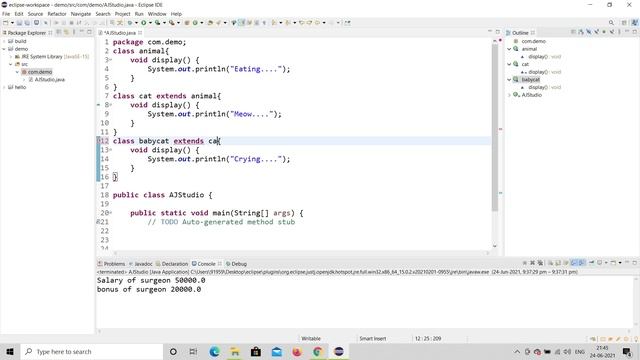Open Microsoft Edge from taskbar
Screen dimensions: 640x360
click(x=214, y=351)
